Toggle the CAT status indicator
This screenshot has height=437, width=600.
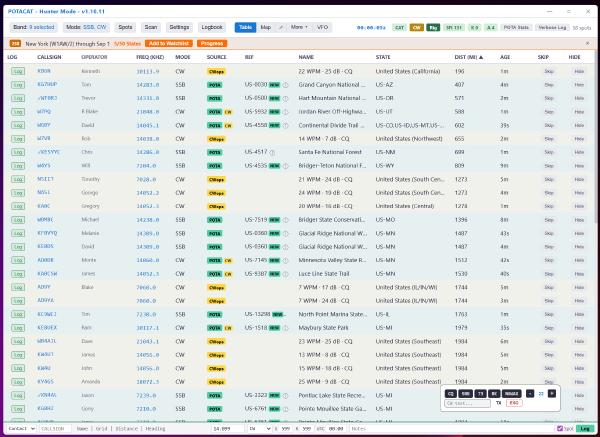399,28
